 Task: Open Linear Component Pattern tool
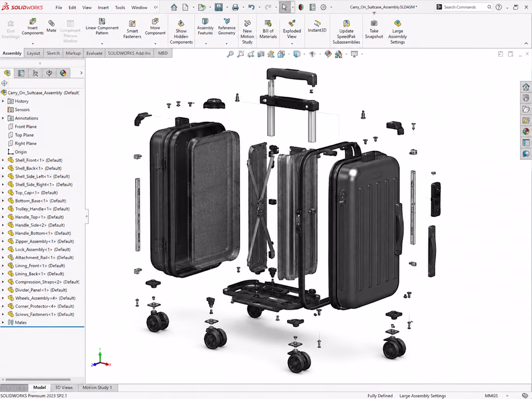102,27
